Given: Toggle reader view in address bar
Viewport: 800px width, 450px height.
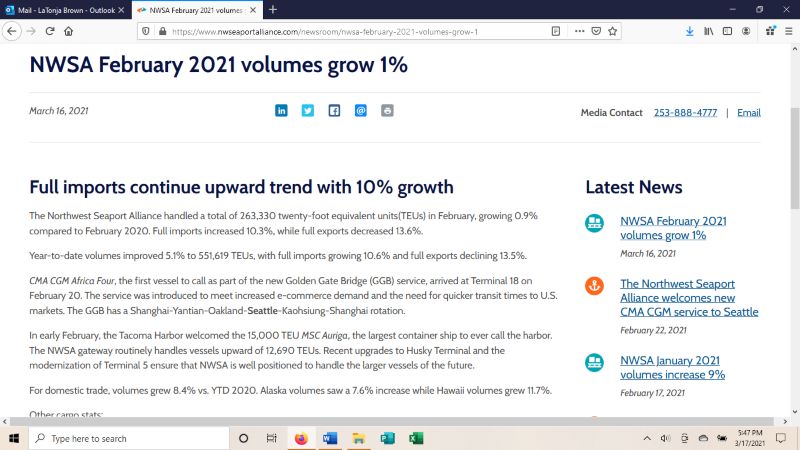Looking at the screenshot, I should pyautogui.click(x=556, y=31).
